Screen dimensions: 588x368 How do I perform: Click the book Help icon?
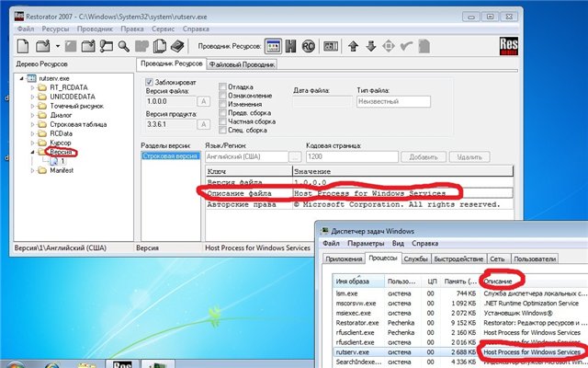tap(177, 46)
